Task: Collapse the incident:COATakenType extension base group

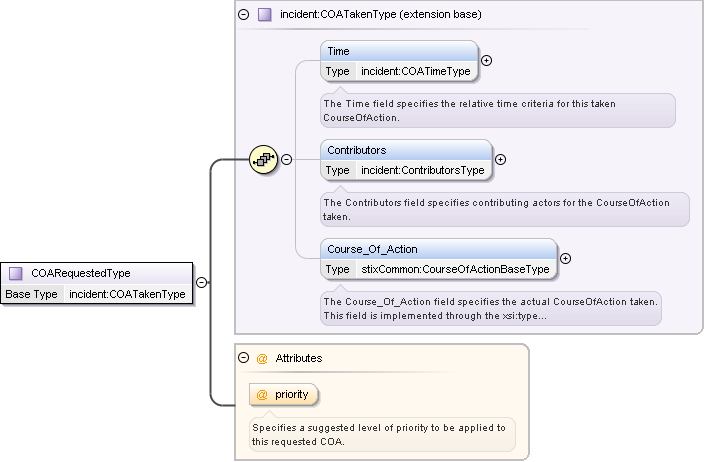Action: 244,15
